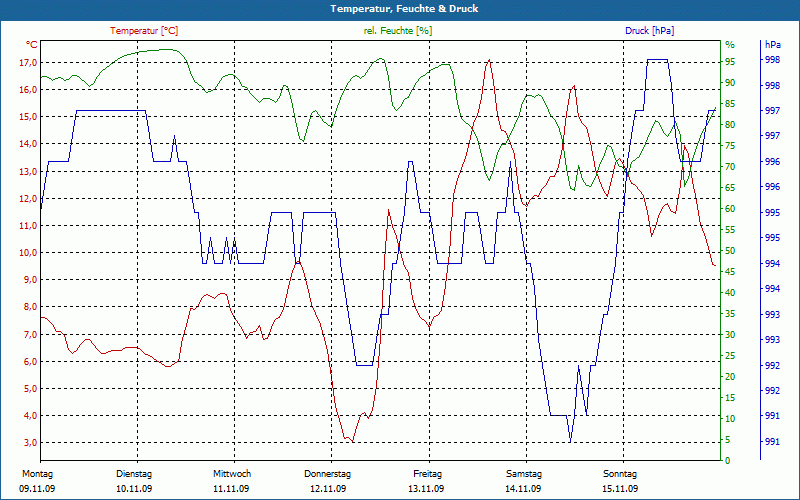This screenshot has height=500, width=800.
Task: Click the day label "Mittwoch"
Action: [232, 474]
